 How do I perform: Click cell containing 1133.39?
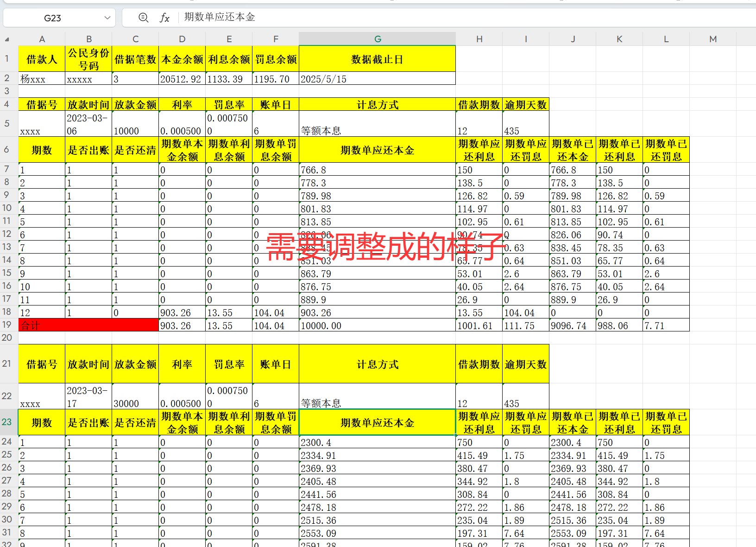tap(229, 78)
